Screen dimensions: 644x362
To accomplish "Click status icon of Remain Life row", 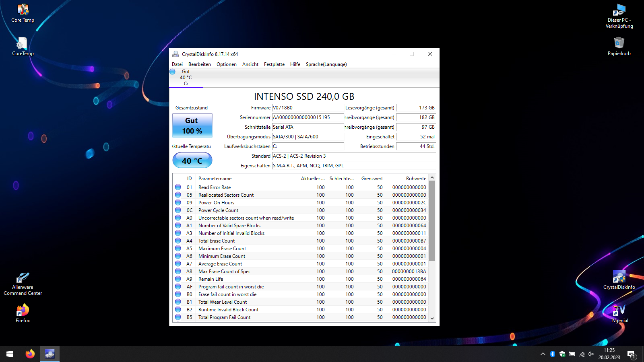I will coord(178,279).
